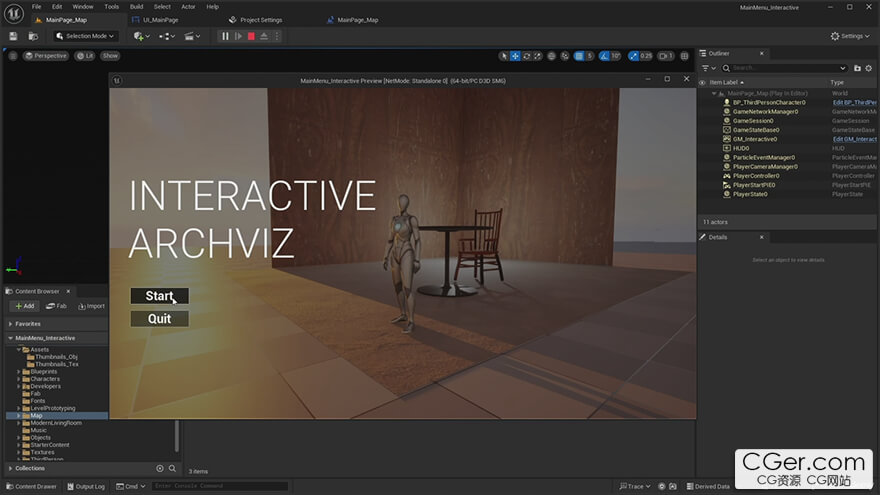The width and height of the screenshot is (880, 495).
Task: Select the ModernLivingRoom folder
Action: coord(56,423)
